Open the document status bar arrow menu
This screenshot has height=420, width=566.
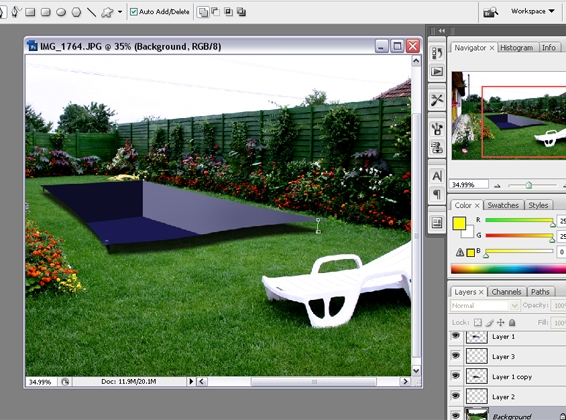click(x=191, y=381)
